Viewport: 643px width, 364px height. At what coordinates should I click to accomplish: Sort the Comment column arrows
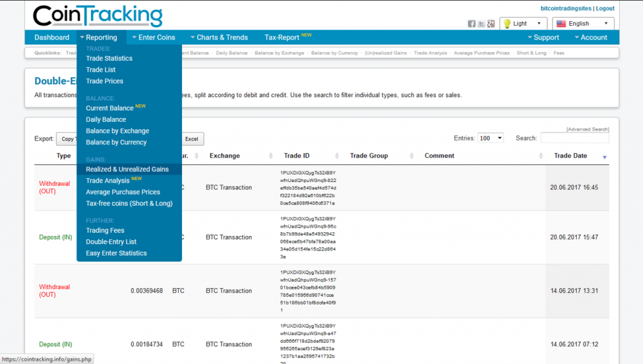(x=541, y=156)
